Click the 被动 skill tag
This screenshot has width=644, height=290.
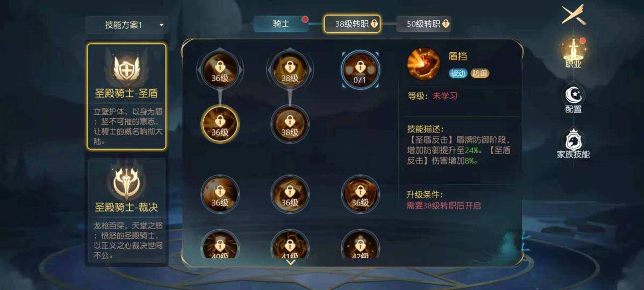pos(458,74)
